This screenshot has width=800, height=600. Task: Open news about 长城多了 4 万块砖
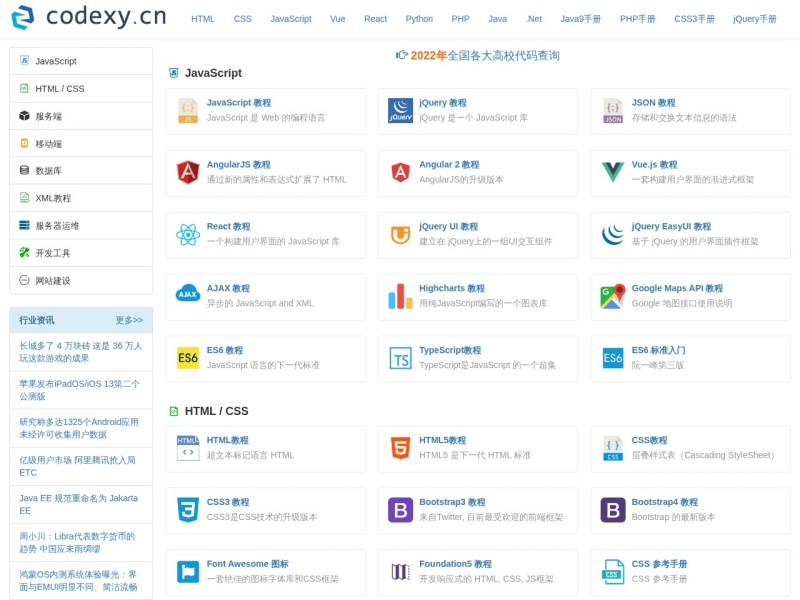click(81, 352)
